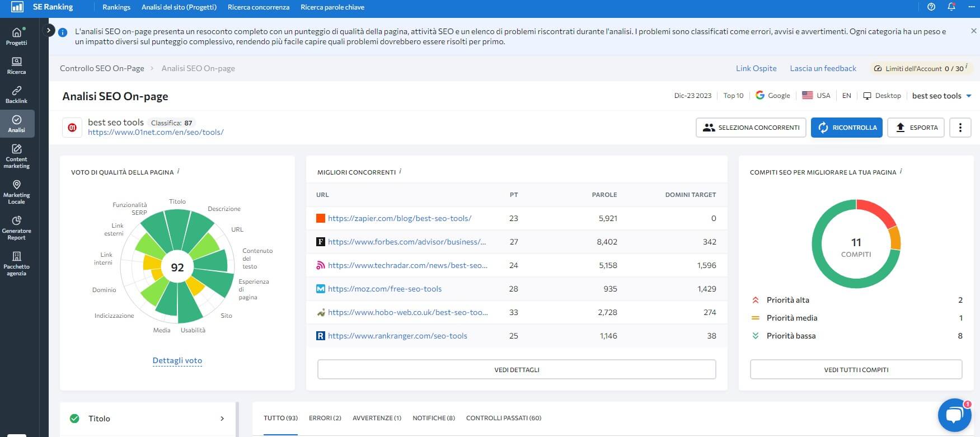980x437 pixels.
Task: Open the notifications bell
Action: (951, 7)
